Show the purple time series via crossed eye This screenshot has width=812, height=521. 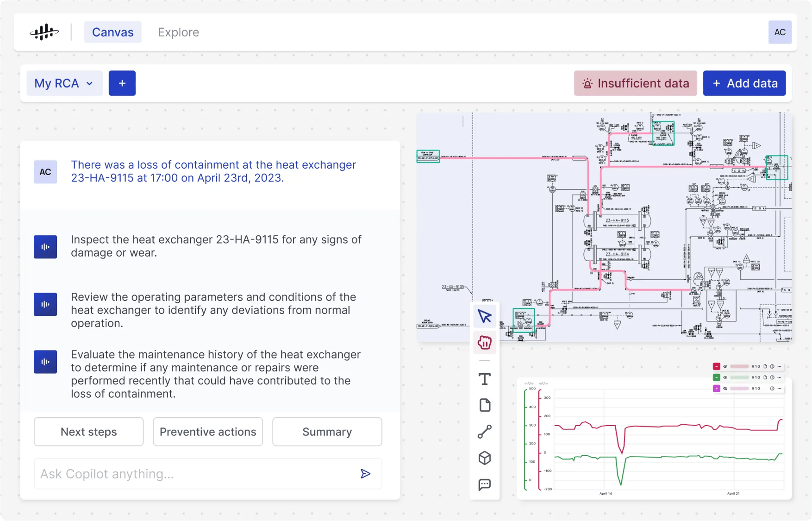click(x=725, y=389)
